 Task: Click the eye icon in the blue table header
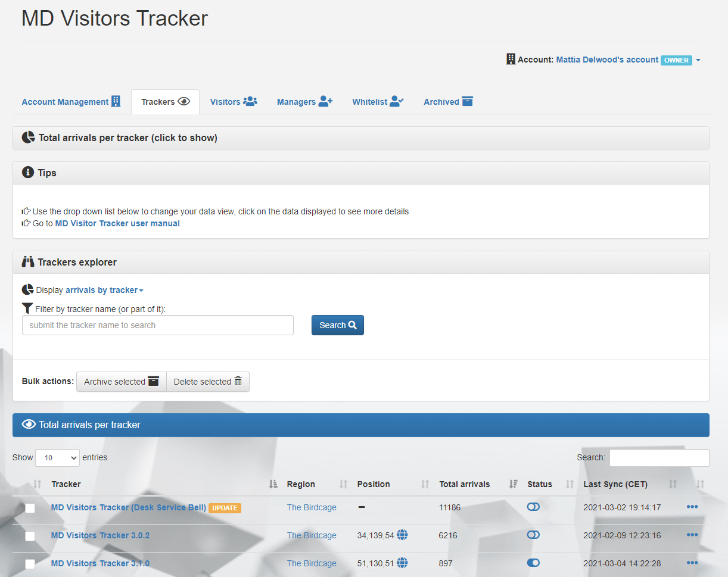tap(29, 424)
